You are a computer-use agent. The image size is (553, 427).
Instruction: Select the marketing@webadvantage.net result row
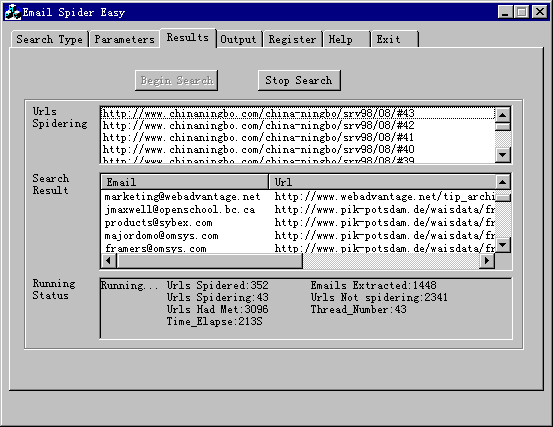point(298,196)
